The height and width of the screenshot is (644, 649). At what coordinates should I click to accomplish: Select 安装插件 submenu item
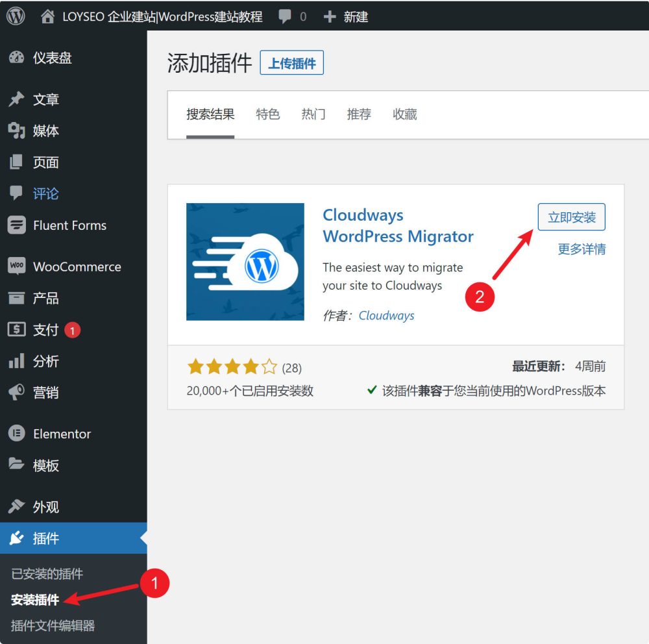click(x=35, y=600)
